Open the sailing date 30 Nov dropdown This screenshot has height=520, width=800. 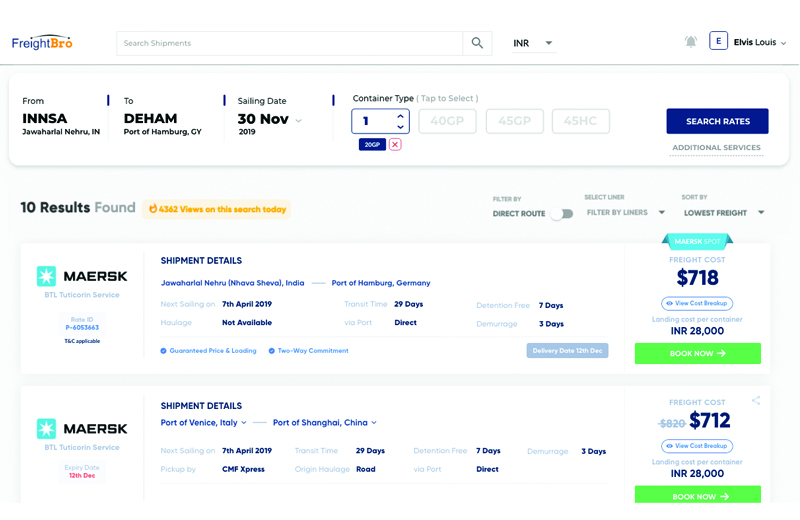coord(298,120)
